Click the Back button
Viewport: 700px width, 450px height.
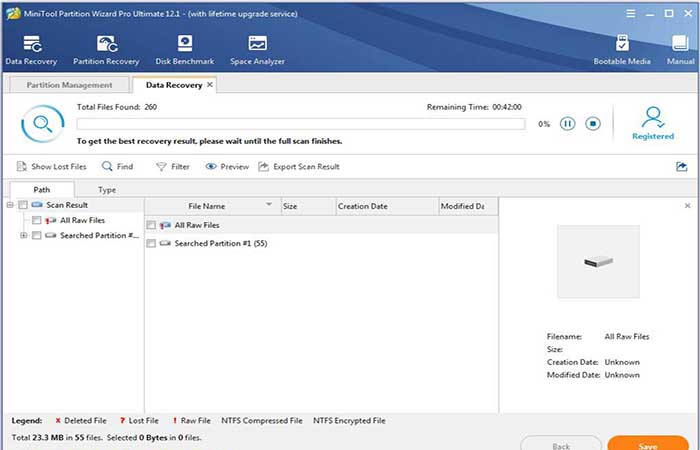tap(561, 445)
